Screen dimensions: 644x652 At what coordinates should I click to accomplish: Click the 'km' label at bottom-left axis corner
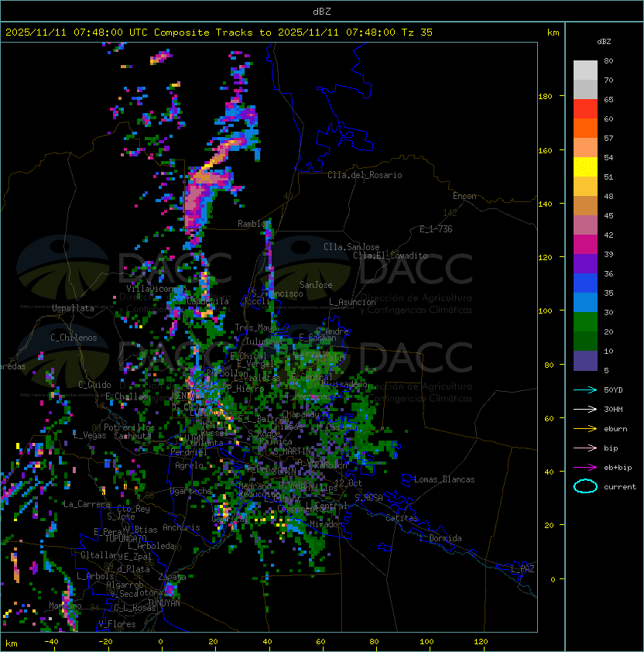click(x=12, y=643)
